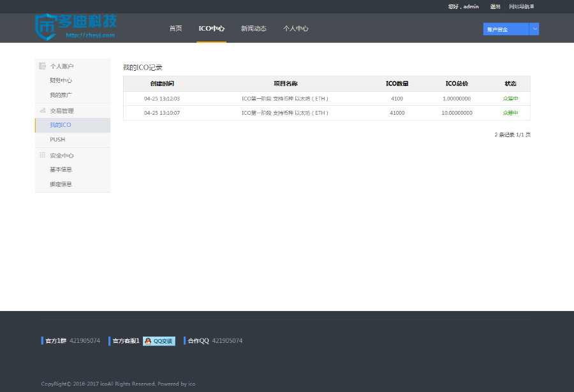
Task: Open the 网站导航 site navigation menu
Action: (521, 6)
